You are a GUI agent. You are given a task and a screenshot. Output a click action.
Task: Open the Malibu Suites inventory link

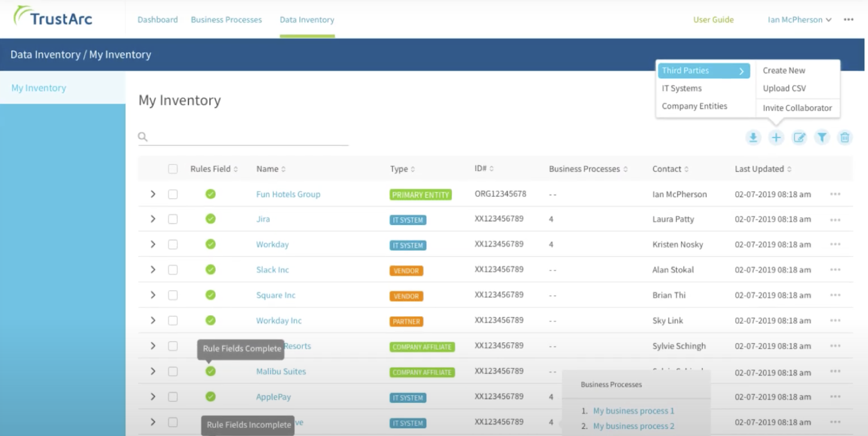(281, 371)
